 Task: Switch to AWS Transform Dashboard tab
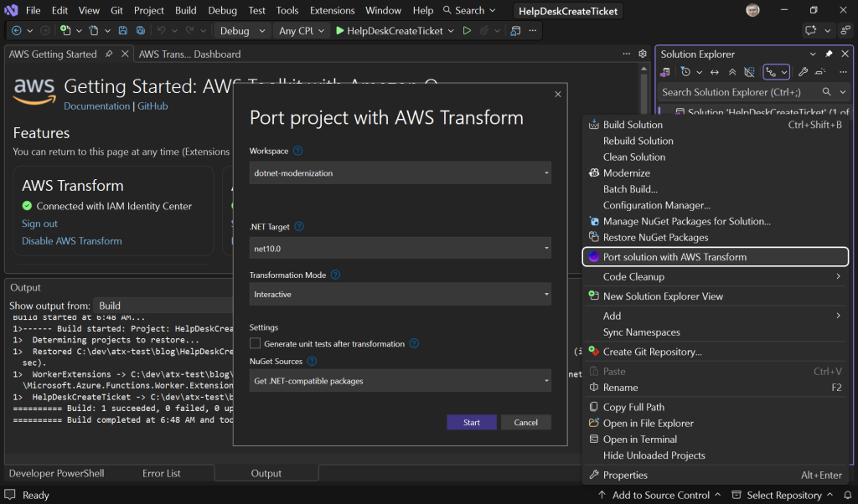pyautogui.click(x=189, y=54)
